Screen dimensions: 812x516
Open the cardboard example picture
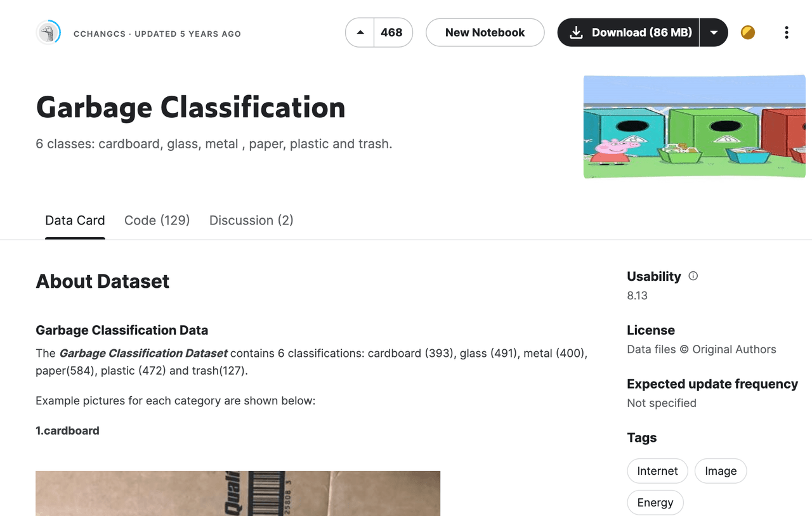(x=238, y=493)
